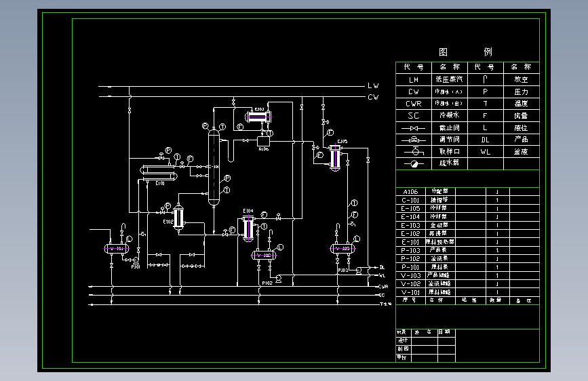Viewport: 588px width, 381px height.
Task: Click the stop valve symbol in the legend
Action: click(x=414, y=128)
